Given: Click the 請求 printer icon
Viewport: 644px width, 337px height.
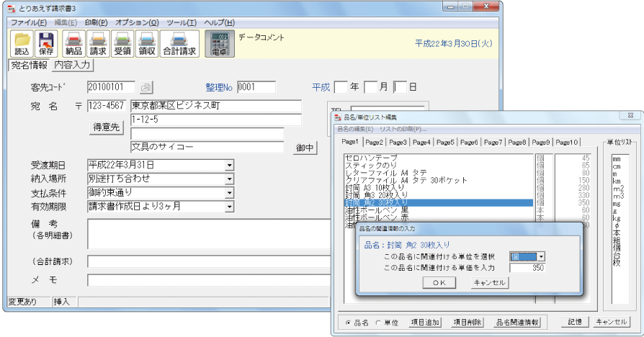Looking at the screenshot, I should pos(98,43).
